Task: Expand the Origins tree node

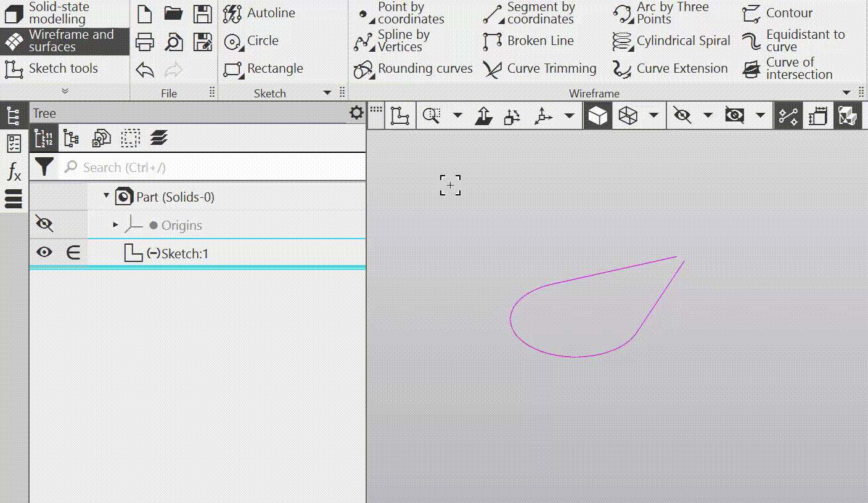Action: [115, 225]
